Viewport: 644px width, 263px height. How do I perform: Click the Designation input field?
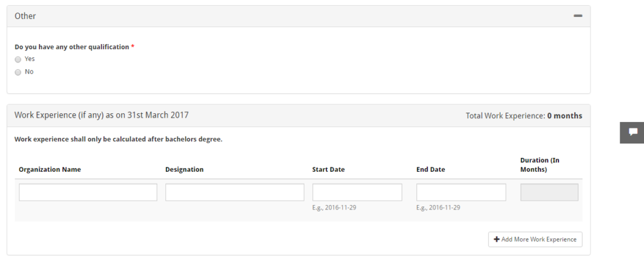(235, 193)
